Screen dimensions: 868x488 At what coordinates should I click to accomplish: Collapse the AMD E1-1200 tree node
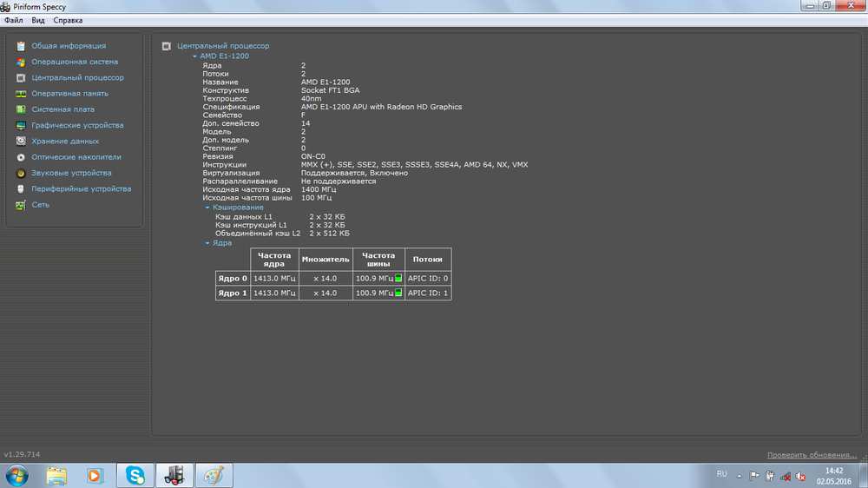[194, 56]
